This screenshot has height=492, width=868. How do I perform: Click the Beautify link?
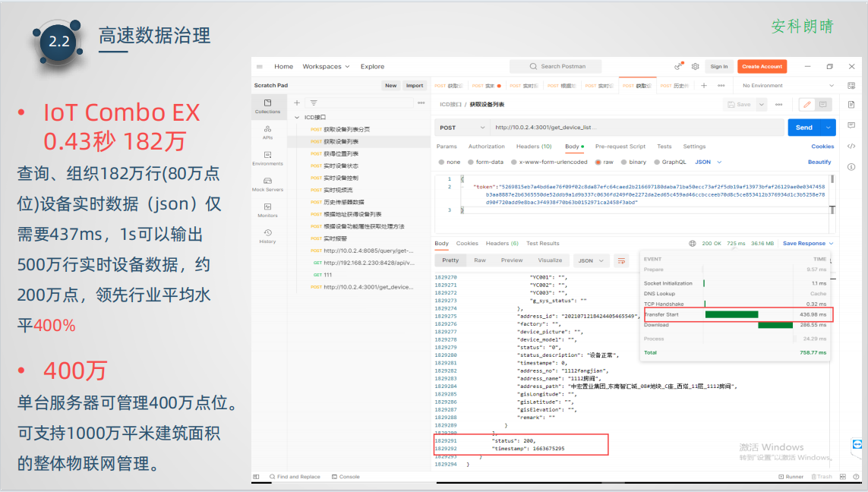coord(819,162)
